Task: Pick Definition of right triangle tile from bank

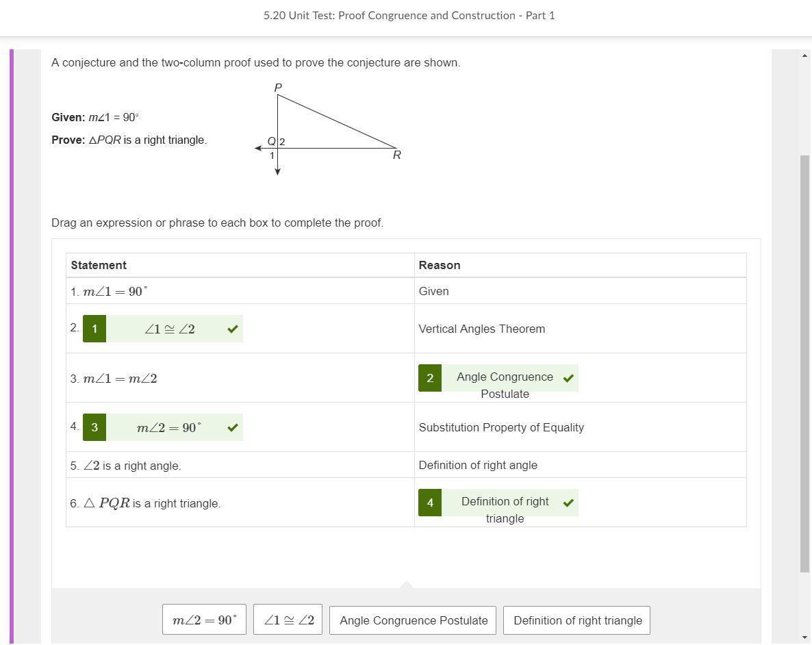Action: click(x=577, y=620)
